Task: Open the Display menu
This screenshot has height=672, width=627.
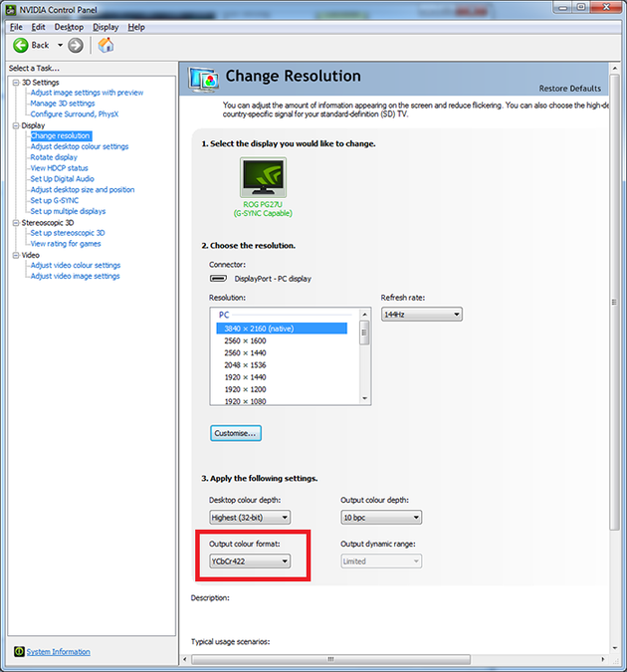Action: tap(105, 27)
